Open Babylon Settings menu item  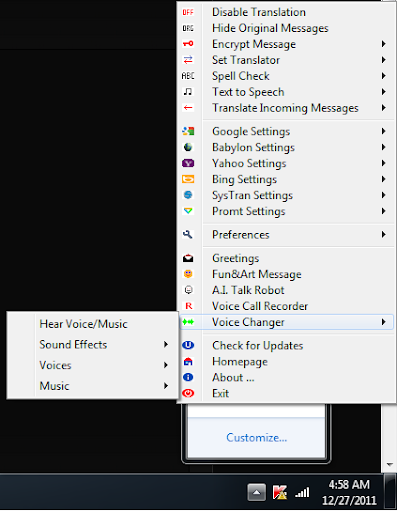(x=286, y=147)
